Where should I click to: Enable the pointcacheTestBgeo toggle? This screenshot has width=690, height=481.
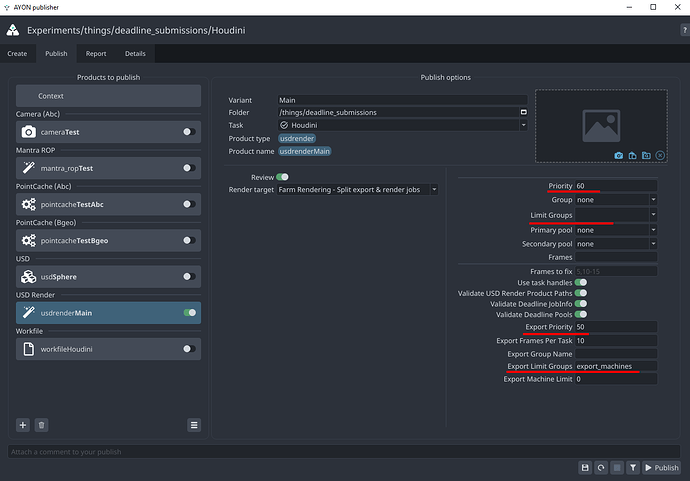coord(189,240)
